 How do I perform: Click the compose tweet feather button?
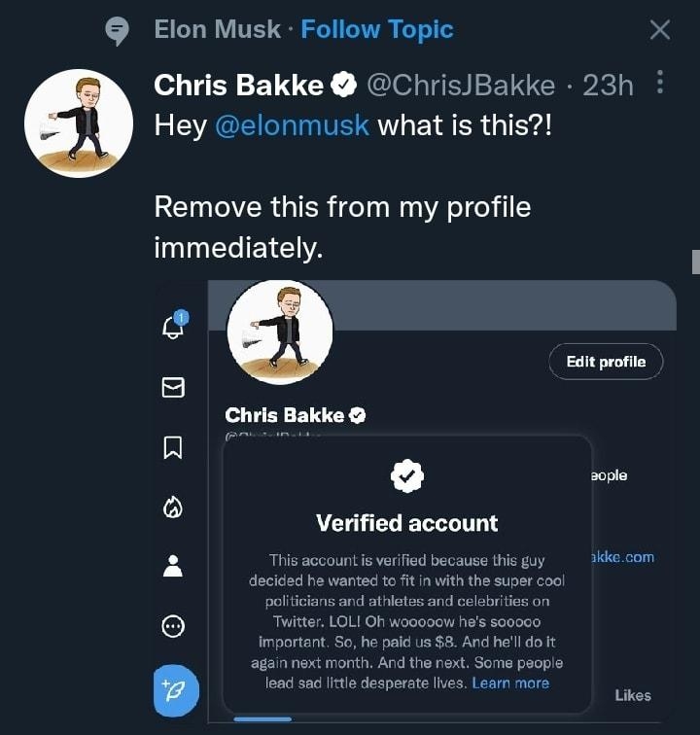175,690
